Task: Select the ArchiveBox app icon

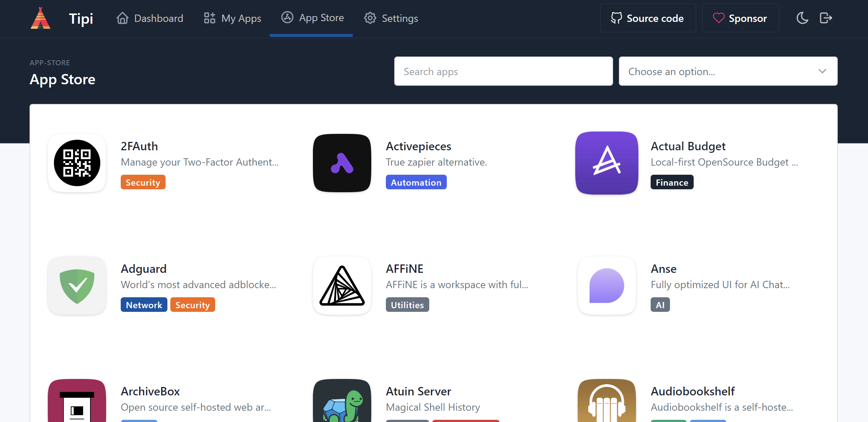Action: [77, 405]
